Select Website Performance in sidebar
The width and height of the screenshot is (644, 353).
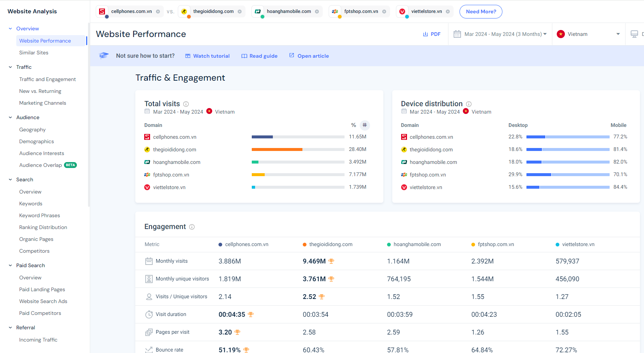click(51, 41)
